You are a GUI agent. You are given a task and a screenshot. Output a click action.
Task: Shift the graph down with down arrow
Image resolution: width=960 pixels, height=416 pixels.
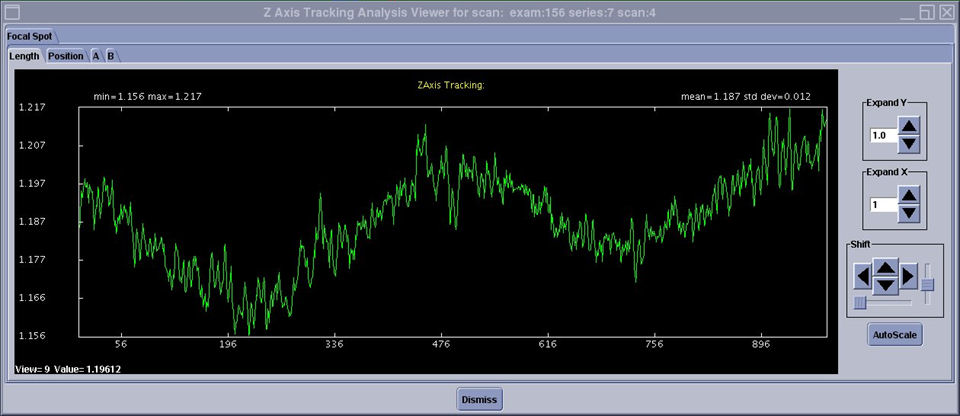[x=885, y=285]
